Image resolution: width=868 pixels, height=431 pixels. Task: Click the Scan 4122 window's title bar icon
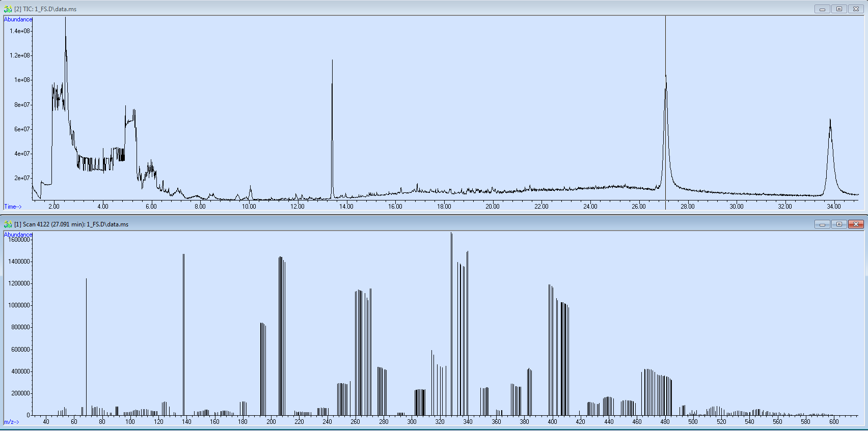click(x=8, y=224)
